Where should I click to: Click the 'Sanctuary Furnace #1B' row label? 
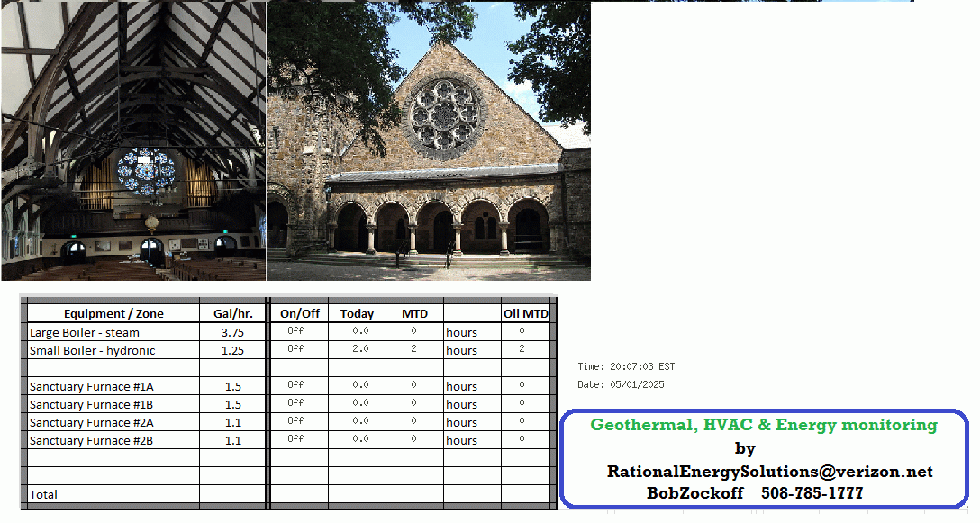[91, 405]
